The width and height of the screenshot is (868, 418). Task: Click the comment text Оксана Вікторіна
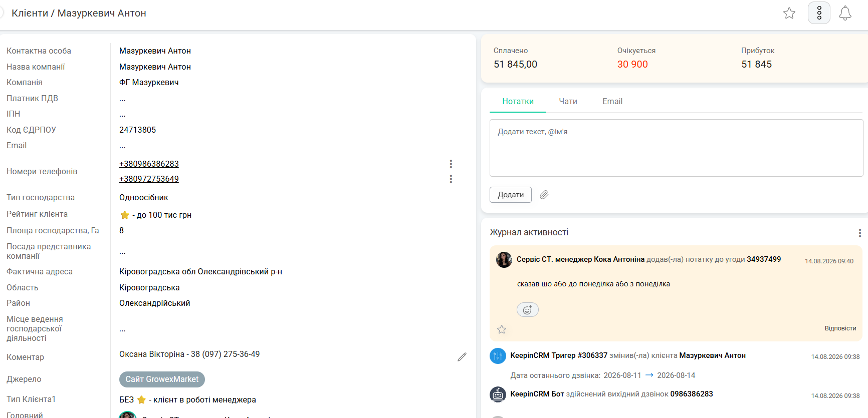tap(189, 354)
